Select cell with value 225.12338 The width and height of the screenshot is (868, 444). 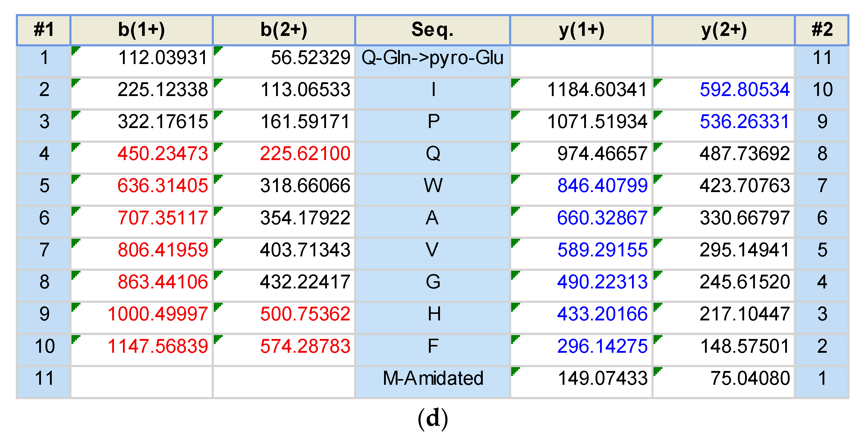(141, 93)
